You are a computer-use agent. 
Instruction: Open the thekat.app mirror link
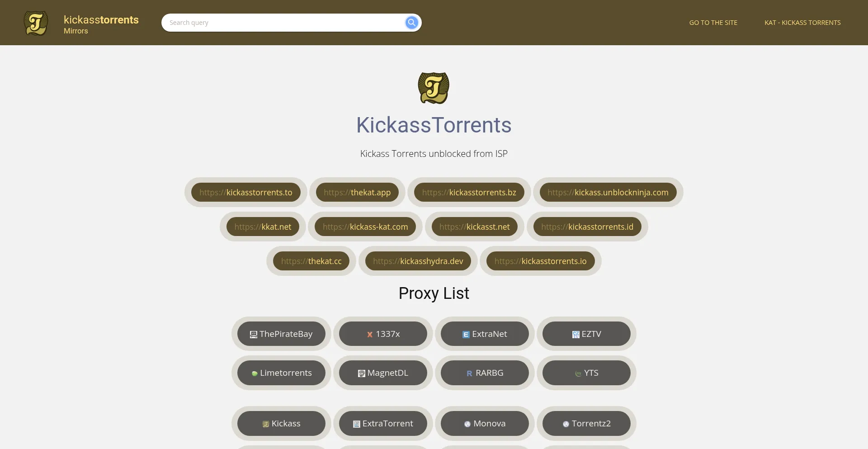click(357, 193)
